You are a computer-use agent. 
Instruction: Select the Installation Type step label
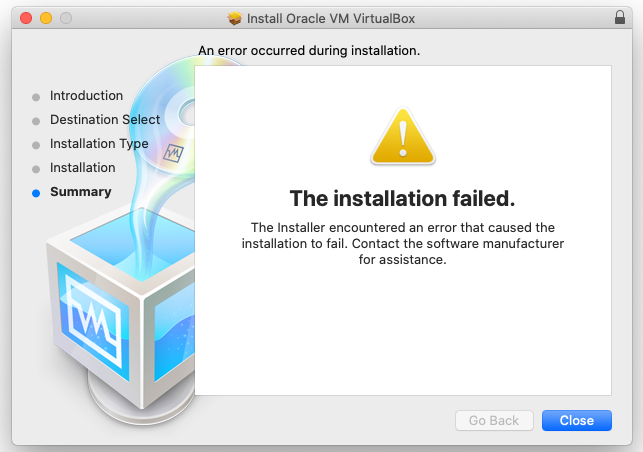click(x=99, y=144)
